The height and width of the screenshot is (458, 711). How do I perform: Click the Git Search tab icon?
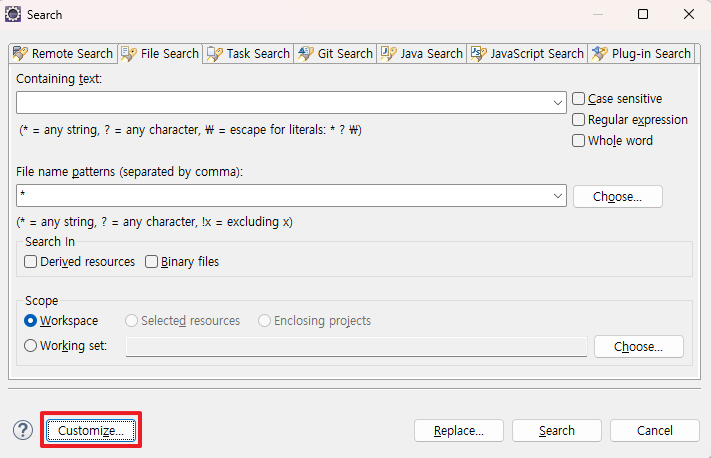click(x=306, y=54)
